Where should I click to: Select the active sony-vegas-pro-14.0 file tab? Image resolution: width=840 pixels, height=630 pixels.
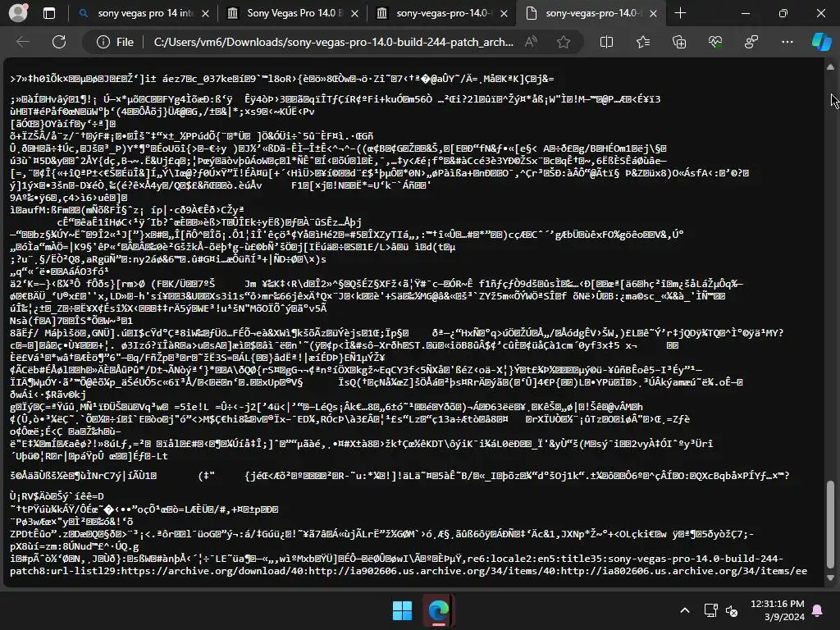coord(592,13)
